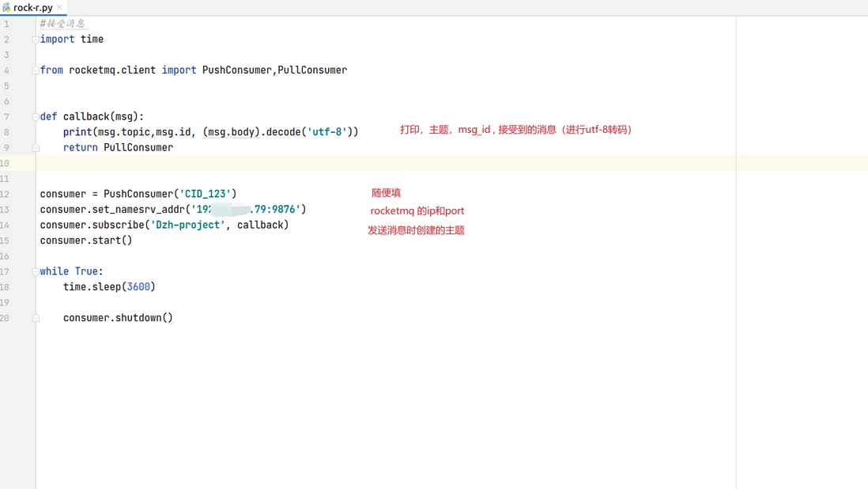This screenshot has width=868, height=489.
Task: Click the 'consumer' variable on line 12
Action: coord(63,194)
